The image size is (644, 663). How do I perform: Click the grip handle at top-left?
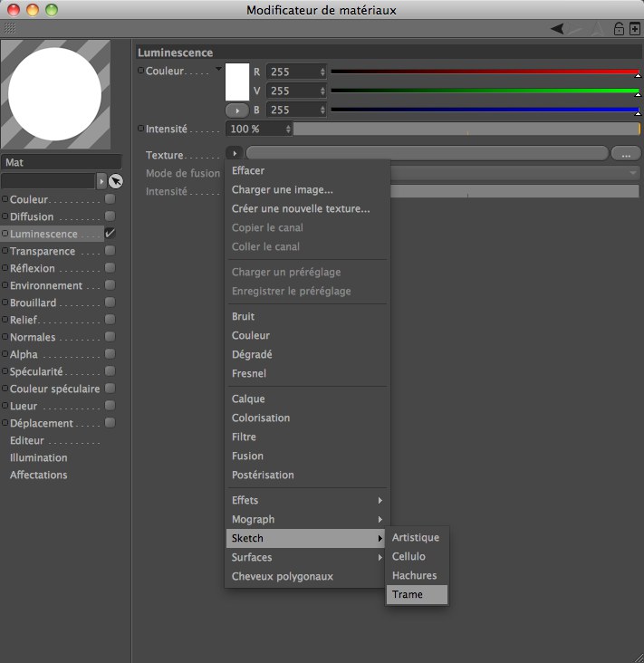10,29
